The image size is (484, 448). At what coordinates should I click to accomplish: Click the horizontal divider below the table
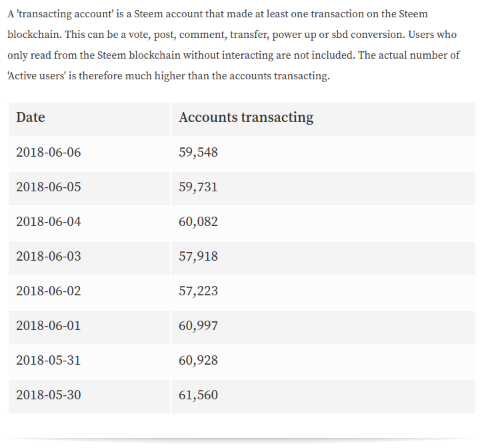pos(242,440)
